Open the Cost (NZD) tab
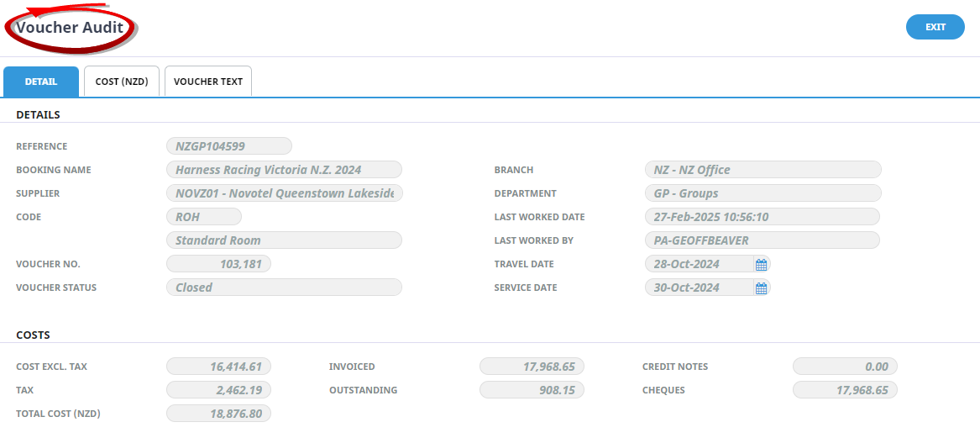Image resolution: width=980 pixels, height=438 pixels. coord(122,82)
